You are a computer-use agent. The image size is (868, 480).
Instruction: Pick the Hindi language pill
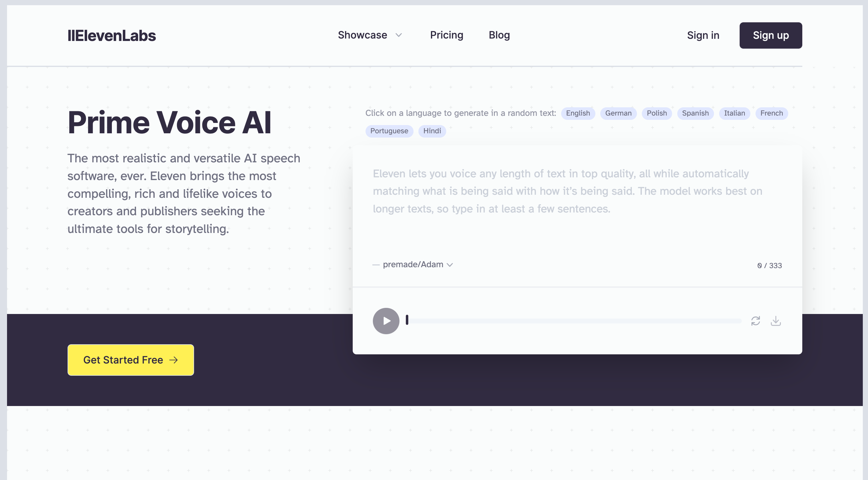pyautogui.click(x=432, y=131)
